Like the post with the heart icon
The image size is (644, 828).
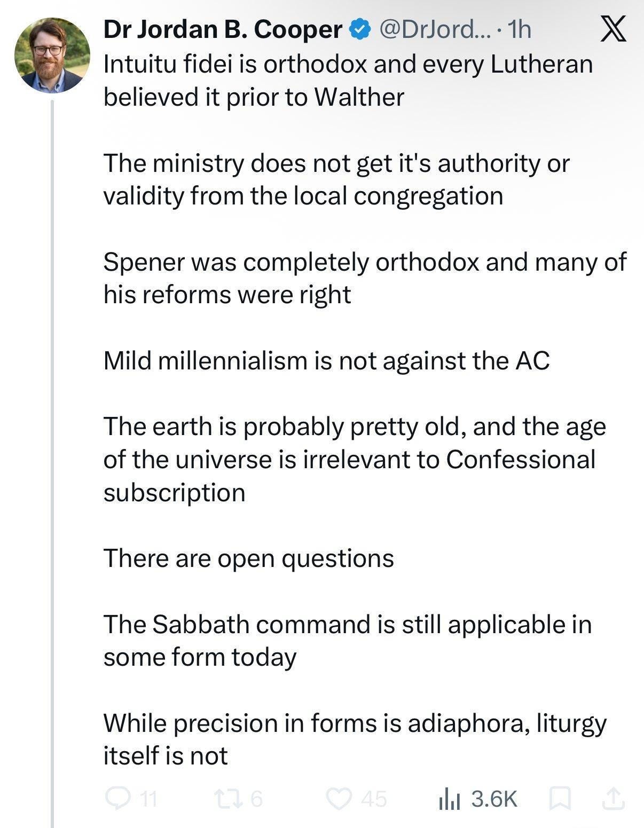pyautogui.click(x=339, y=799)
